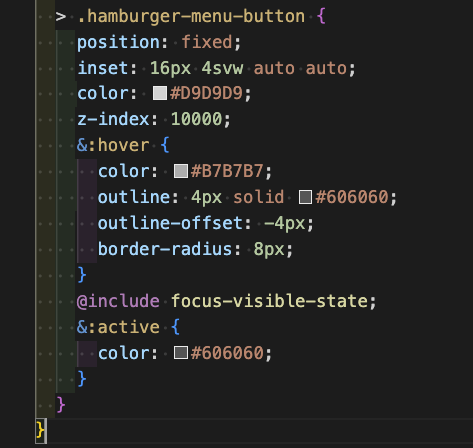Click the magenta closing brace of .hamburger-menu-button
Screen dimensions: 473x448
point(61,405)
